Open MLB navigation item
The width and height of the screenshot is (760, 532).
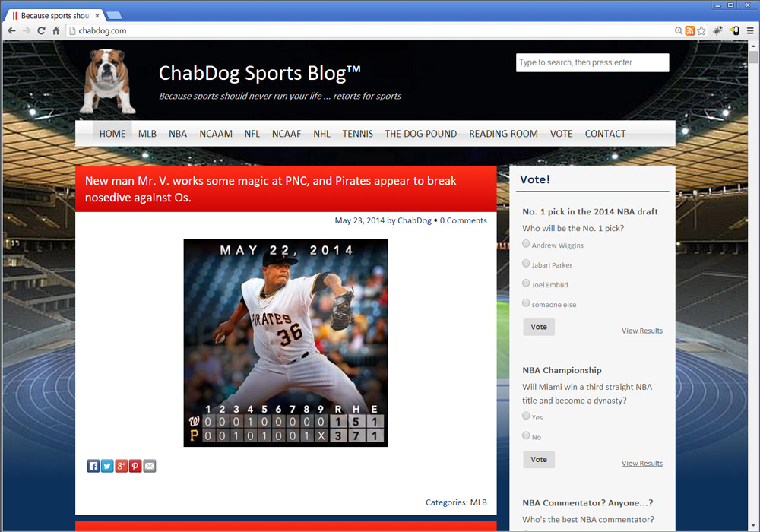click(x=147, y=134)
